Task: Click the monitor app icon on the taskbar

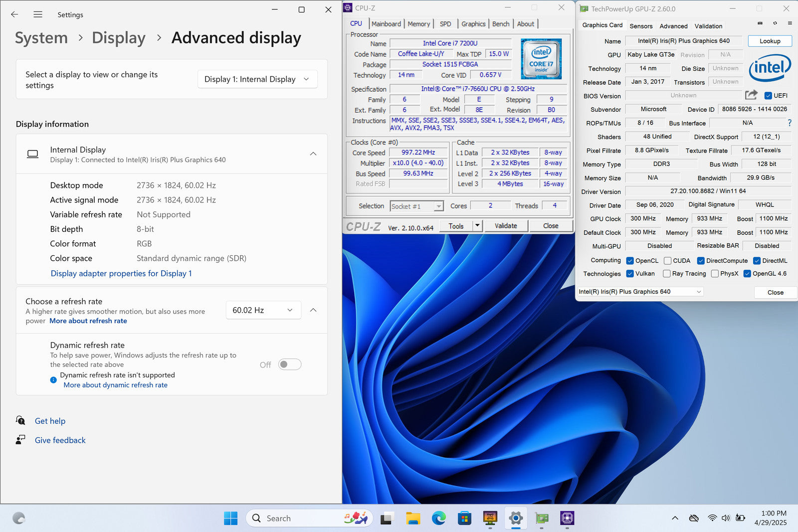Action: coord(490,519)
